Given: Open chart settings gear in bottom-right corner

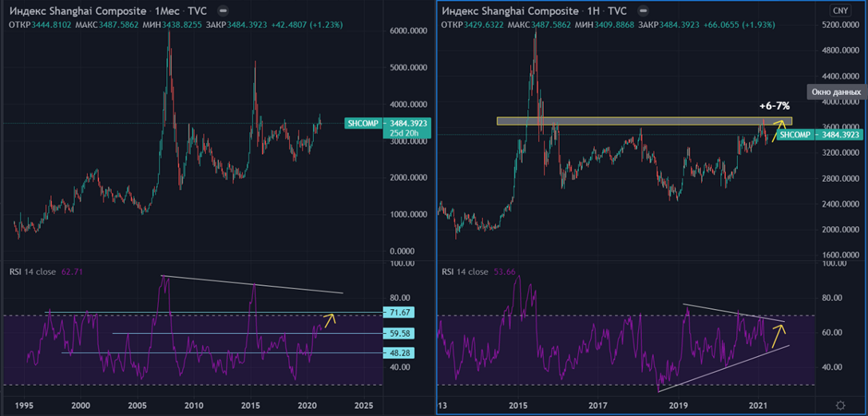Looking at the screenshot, I should tap(840, 406).
